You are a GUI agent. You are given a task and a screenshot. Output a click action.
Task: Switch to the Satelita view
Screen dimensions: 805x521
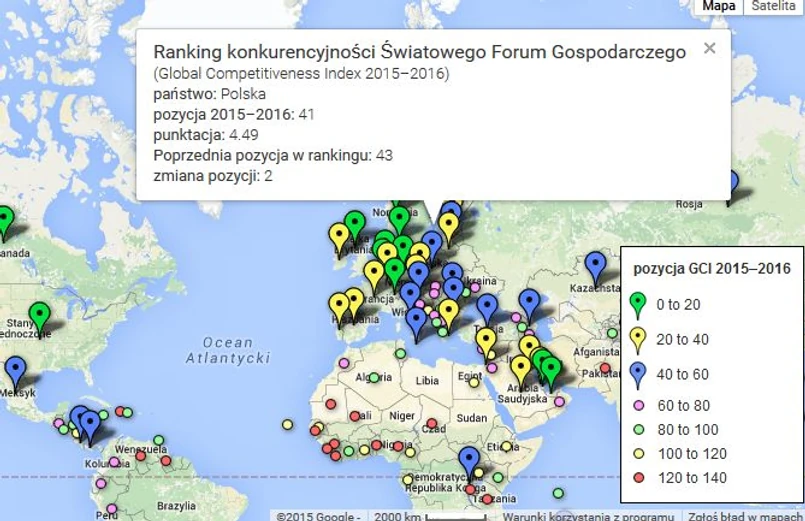(x=773, y=6)
